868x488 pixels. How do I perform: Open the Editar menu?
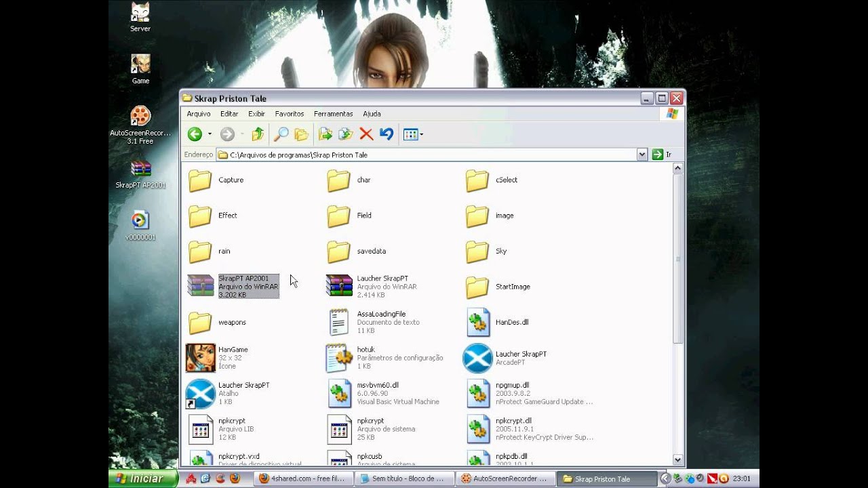tap(229, 114)
